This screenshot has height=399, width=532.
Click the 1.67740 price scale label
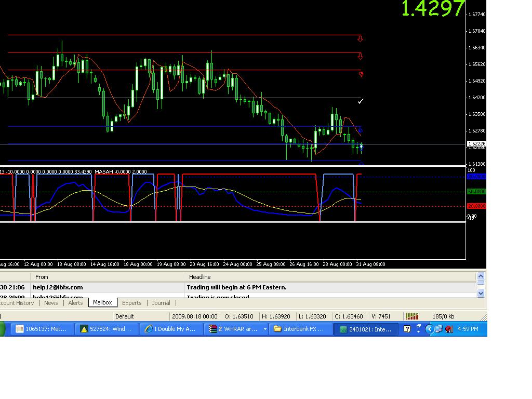(x=477, y=14)
